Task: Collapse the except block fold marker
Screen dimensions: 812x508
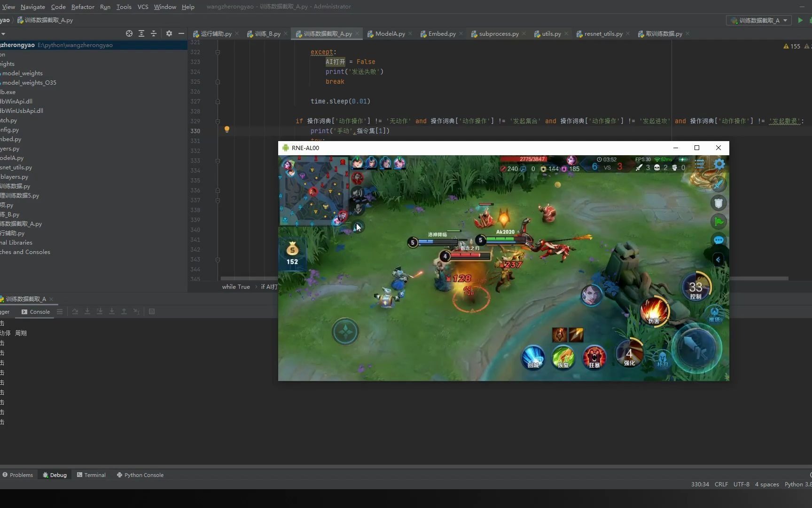Action: (x=218, y=52)
